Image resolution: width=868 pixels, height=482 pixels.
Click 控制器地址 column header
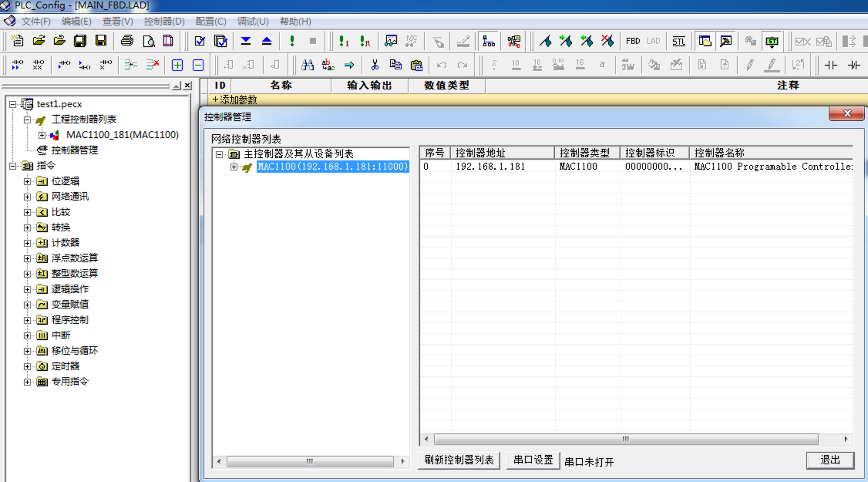(503, 153)
